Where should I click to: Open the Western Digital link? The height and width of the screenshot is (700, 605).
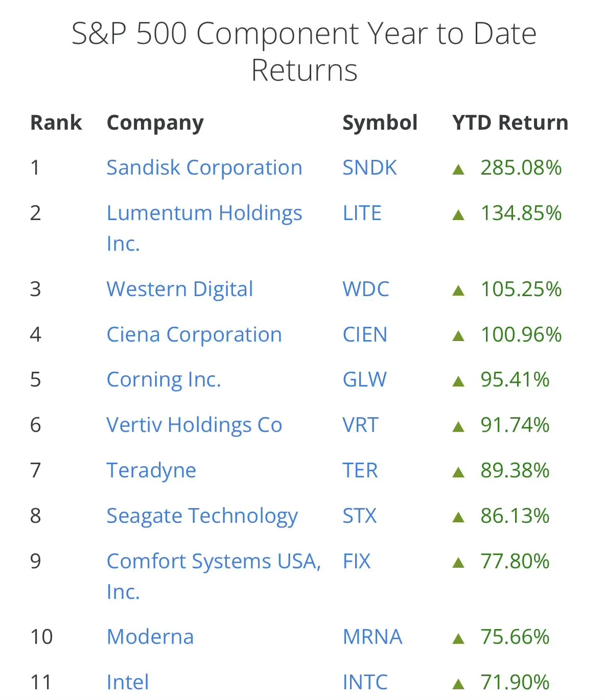[x=179, y=289]
